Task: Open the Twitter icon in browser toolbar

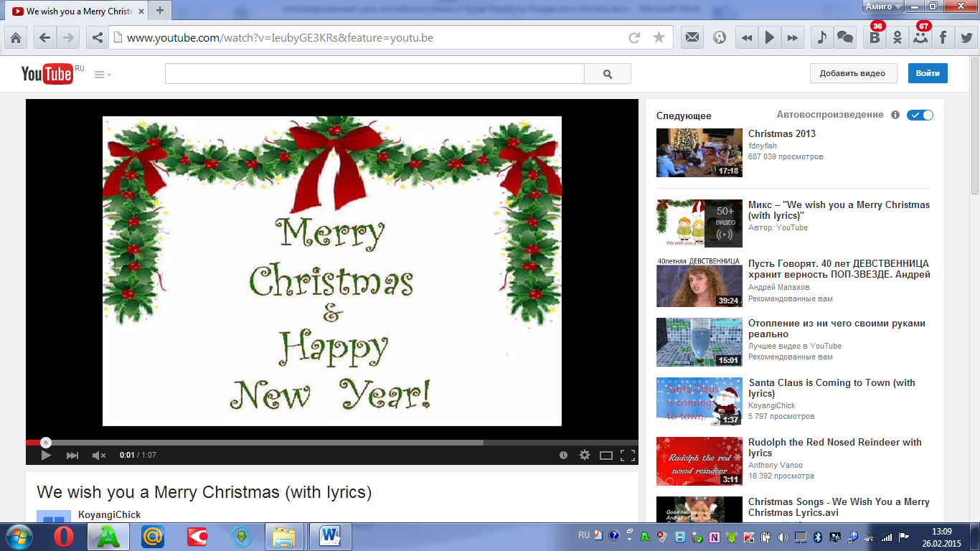Action: pos(966,38)
